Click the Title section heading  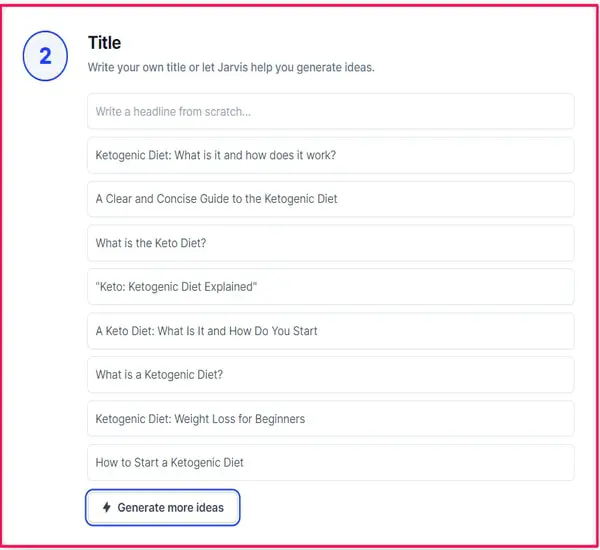click(104, 43)
